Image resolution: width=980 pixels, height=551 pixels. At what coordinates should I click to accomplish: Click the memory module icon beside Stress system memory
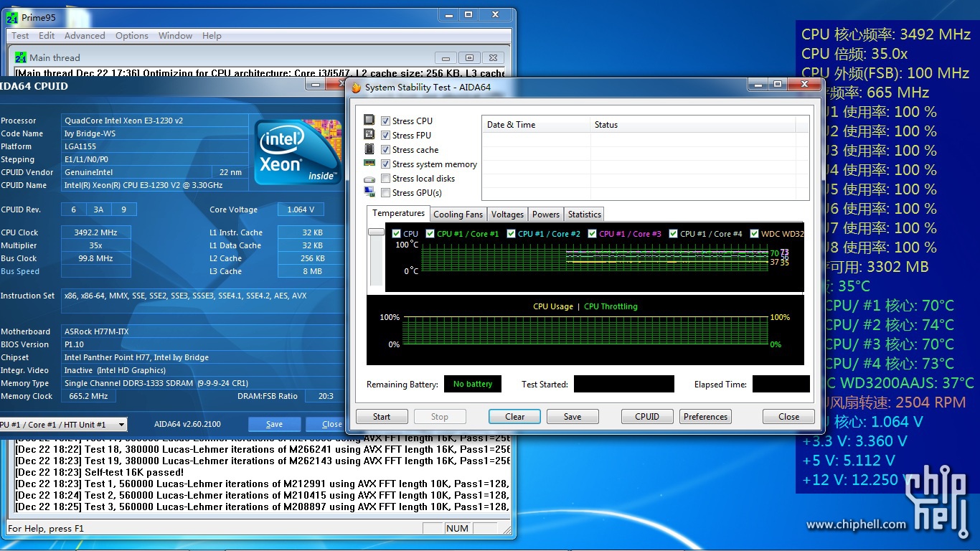pyautogui.click(x=369, y=164)
